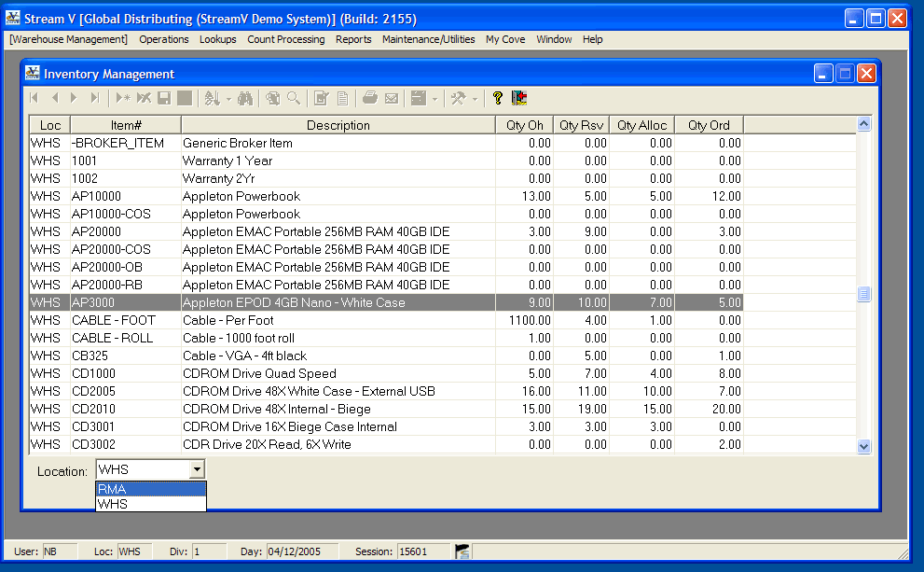Open the Window menu
The height and width of the screenshot is (572, 924).
click(554, 39)
